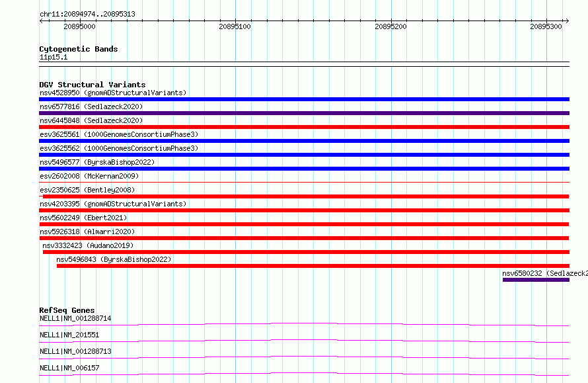Open variant label esv2602008 (McKernan2009)
Viewport: 588px width, 383px height.
tap(89, 176)
